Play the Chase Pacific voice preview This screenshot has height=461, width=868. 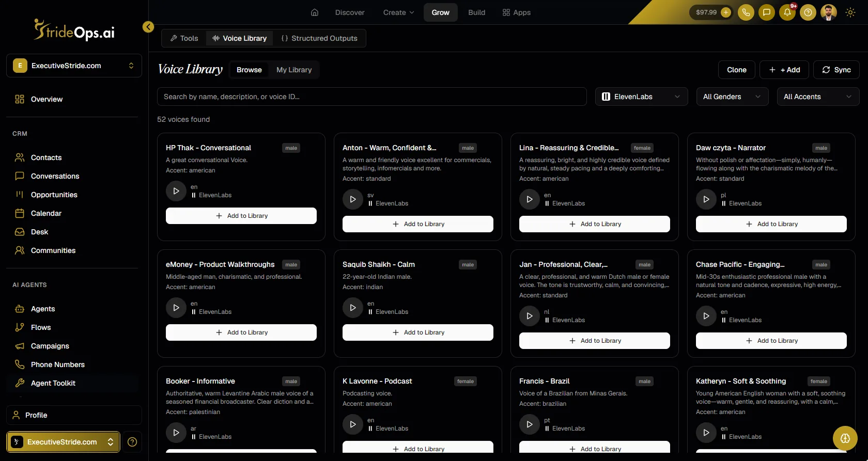[x=706, y=316]
